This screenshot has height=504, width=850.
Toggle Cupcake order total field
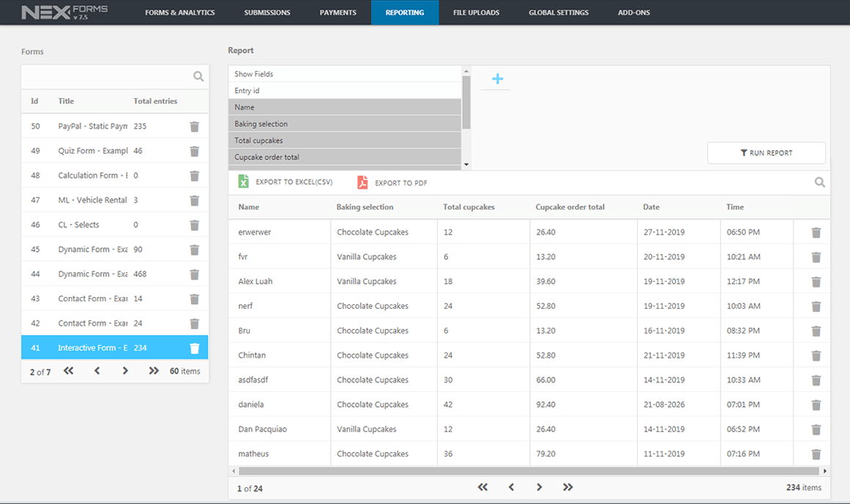(x=345, y=157)
